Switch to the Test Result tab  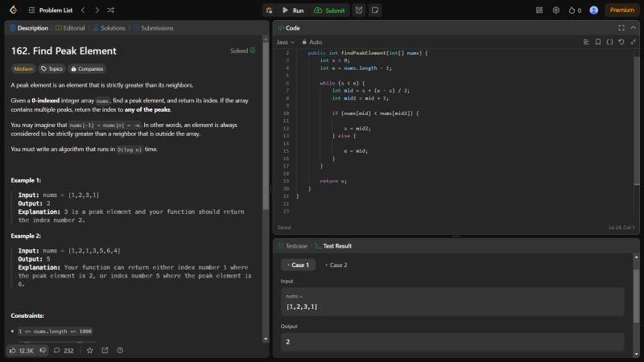333,246
